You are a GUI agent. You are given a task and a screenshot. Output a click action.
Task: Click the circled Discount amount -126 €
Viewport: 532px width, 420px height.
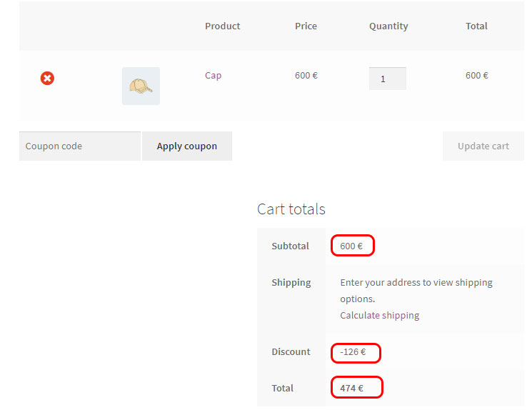click(x=353, y=352)
